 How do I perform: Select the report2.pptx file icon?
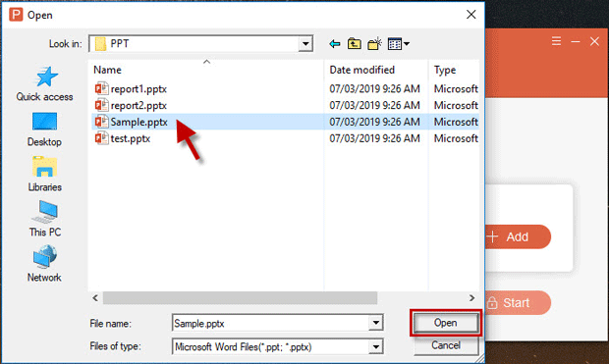pyautogui.click(x=102, y=105)
